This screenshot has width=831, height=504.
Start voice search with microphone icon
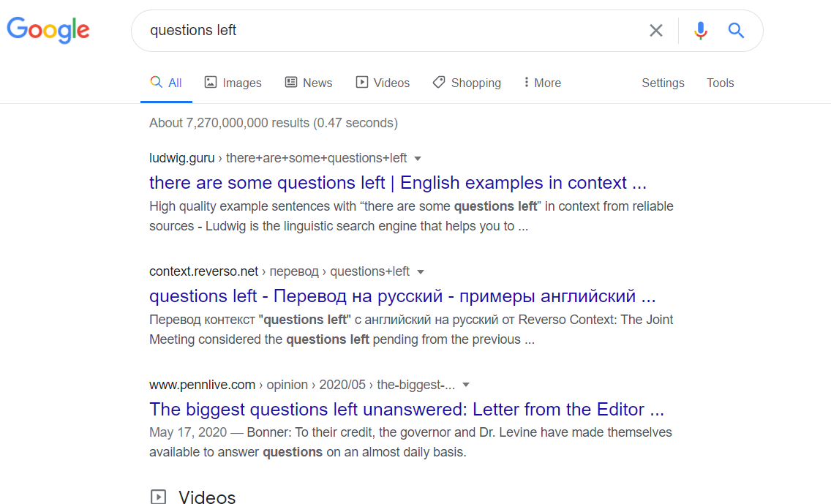pos(701,31)
